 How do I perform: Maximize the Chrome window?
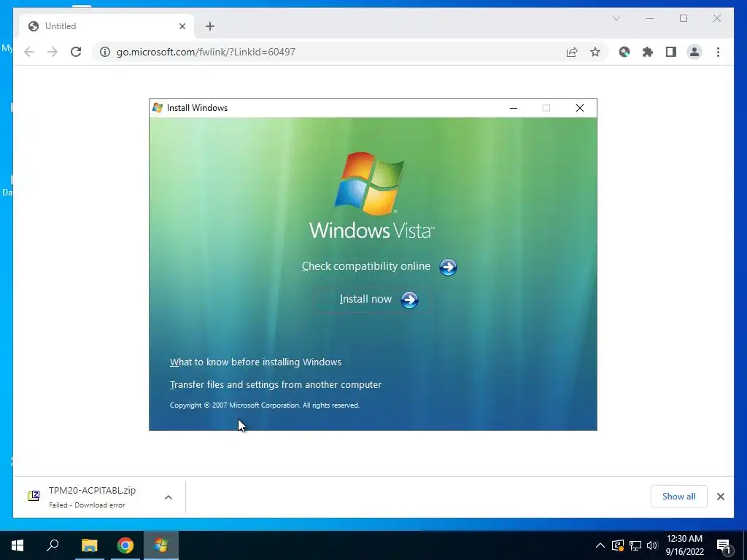click(x=684, y=18)
